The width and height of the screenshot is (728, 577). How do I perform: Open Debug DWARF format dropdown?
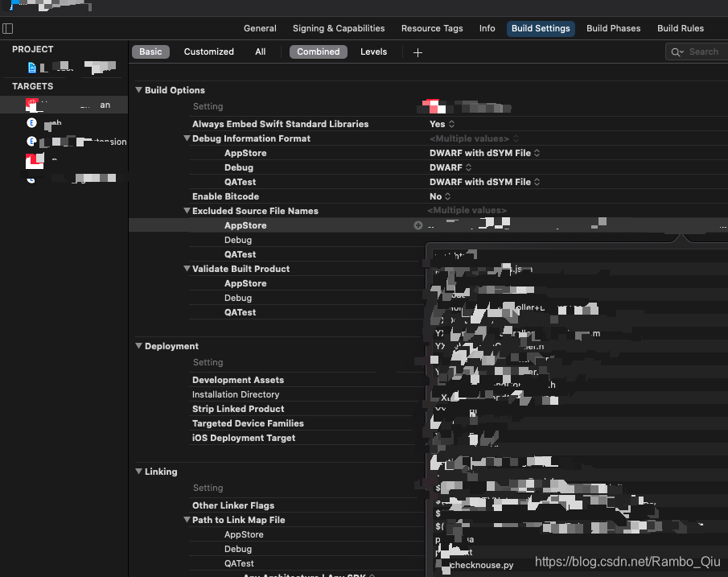click(x=450, y=167)
